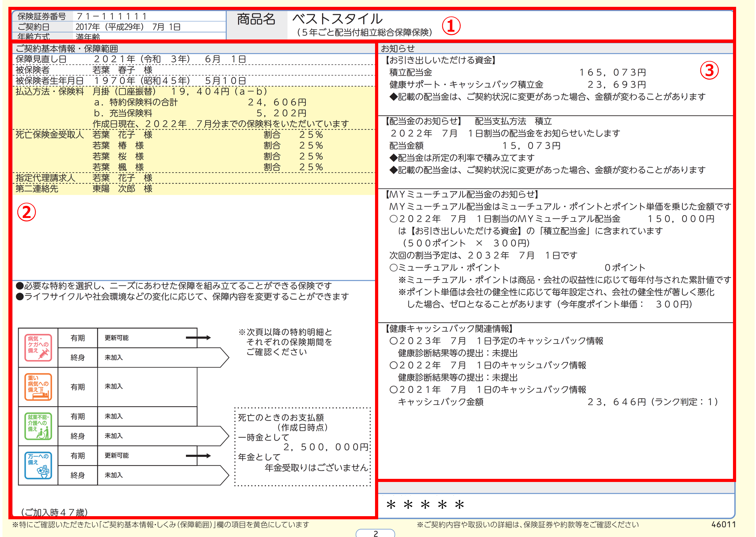
Task: Click the キャッシュバック金額 23,646円
Action: point(617,402)
